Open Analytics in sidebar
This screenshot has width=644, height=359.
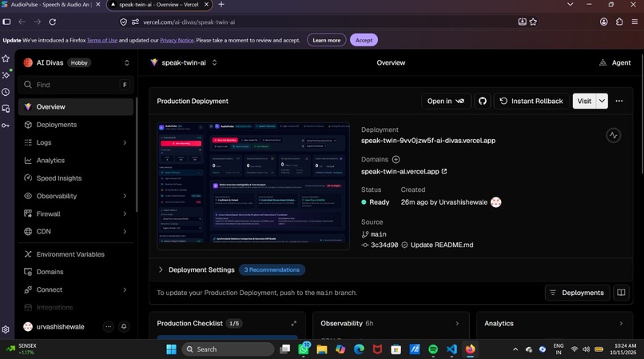click(76, 161)
